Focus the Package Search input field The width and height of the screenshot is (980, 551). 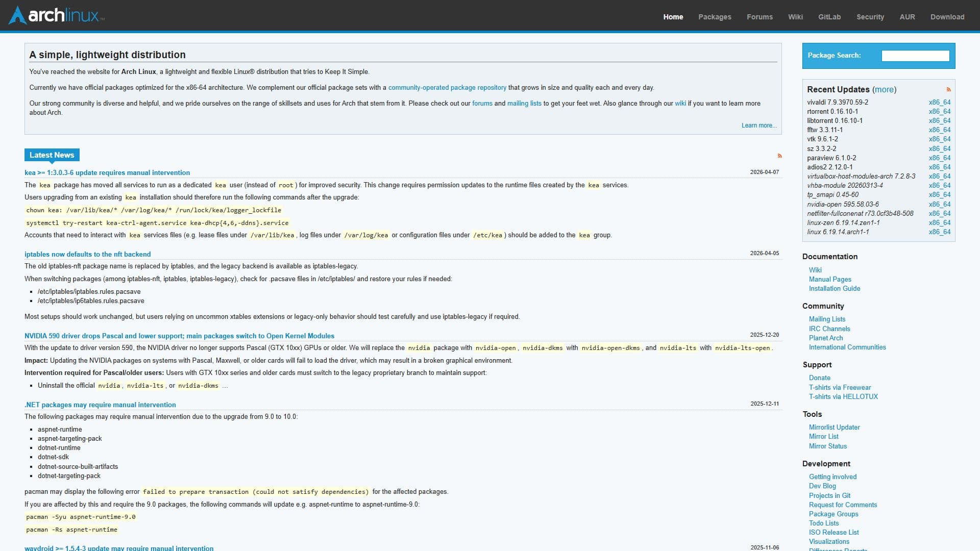coord(915,56)
